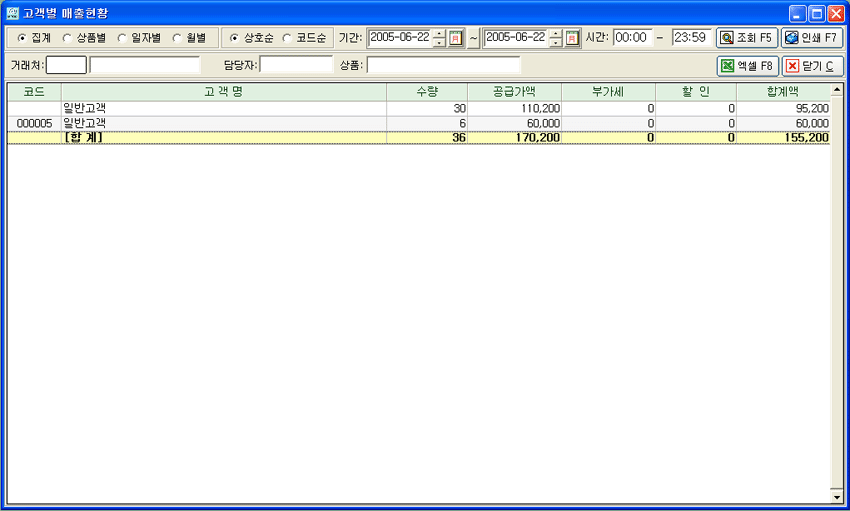Click the 170,200 total supply amount
The image size is (850, 511).
pos(514,138)
